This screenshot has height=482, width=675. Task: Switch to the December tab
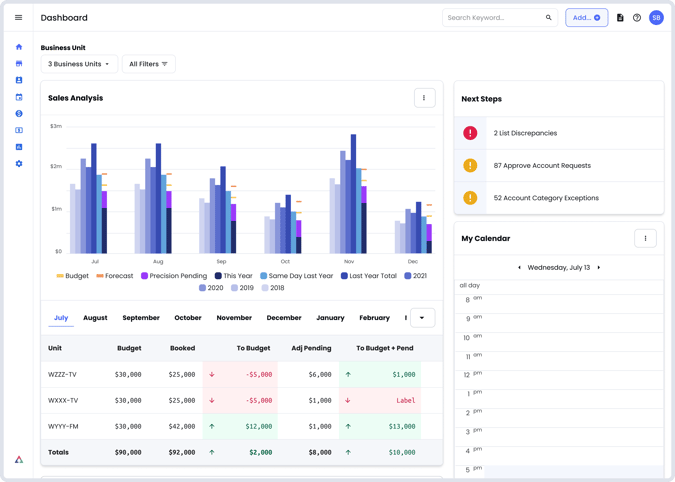[284, 318]
